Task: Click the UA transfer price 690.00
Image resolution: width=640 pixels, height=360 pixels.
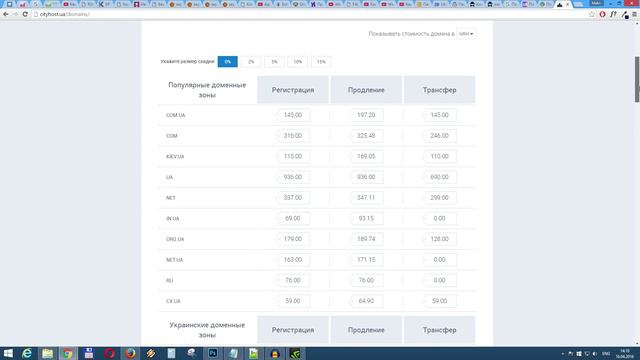Action: [x=440, y=177]
